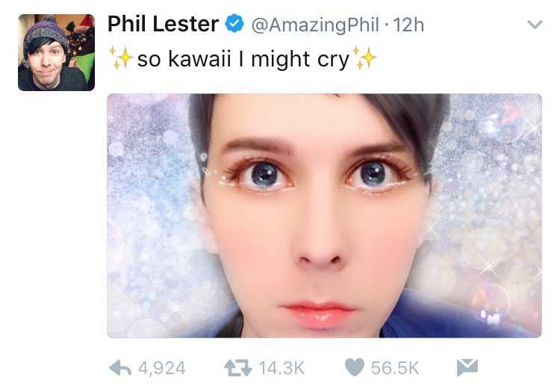The image size is (560, 392).
Task: Expand the attached anime-filter selfie image
Action: click(x=324, y=215)
